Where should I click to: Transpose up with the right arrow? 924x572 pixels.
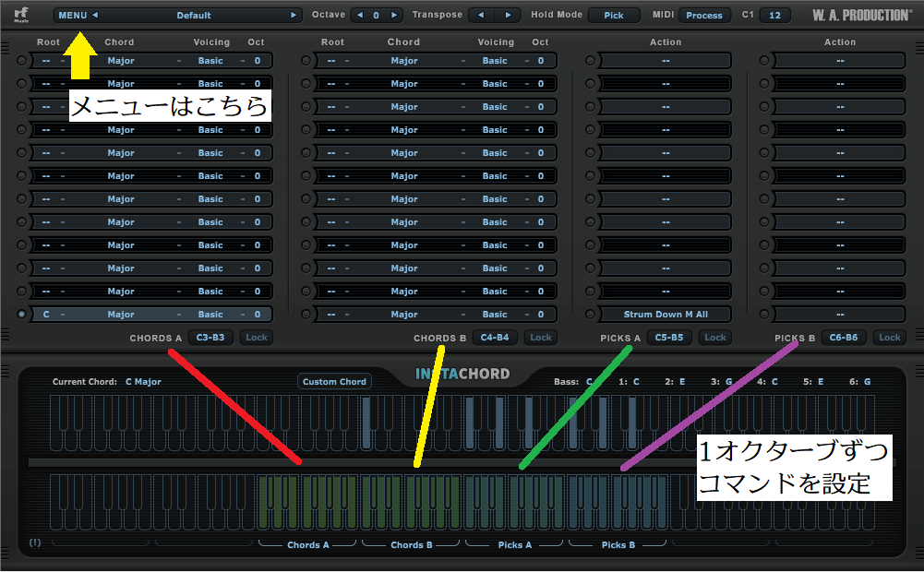coord(508,16)
